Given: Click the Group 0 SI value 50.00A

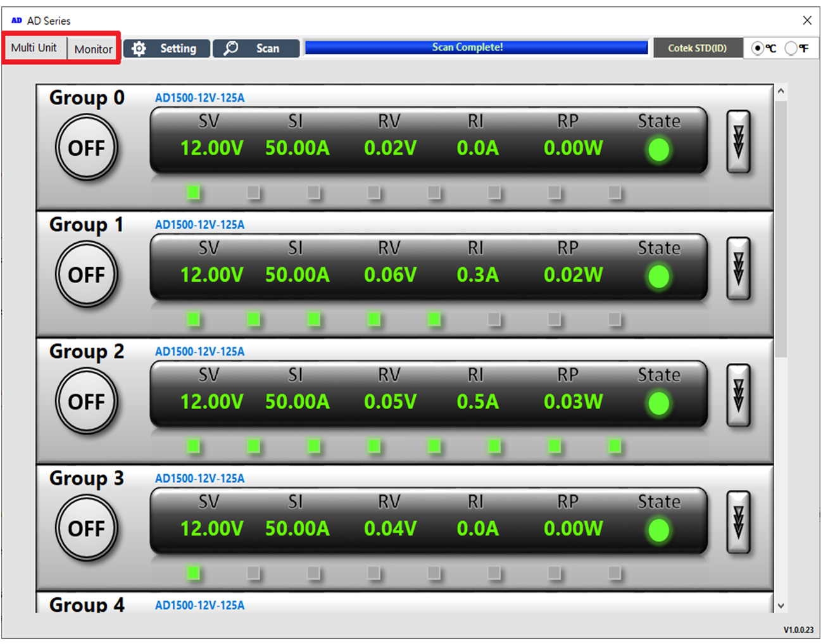Looking at the screenshot, I should coord(298,148).
